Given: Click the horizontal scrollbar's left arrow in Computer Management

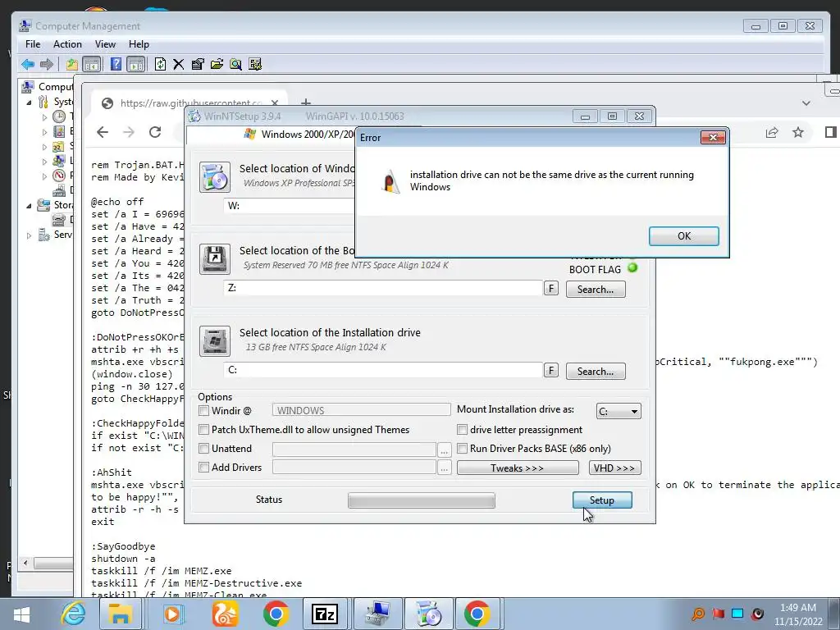Looking at the screenshot, I should point(25,563).
